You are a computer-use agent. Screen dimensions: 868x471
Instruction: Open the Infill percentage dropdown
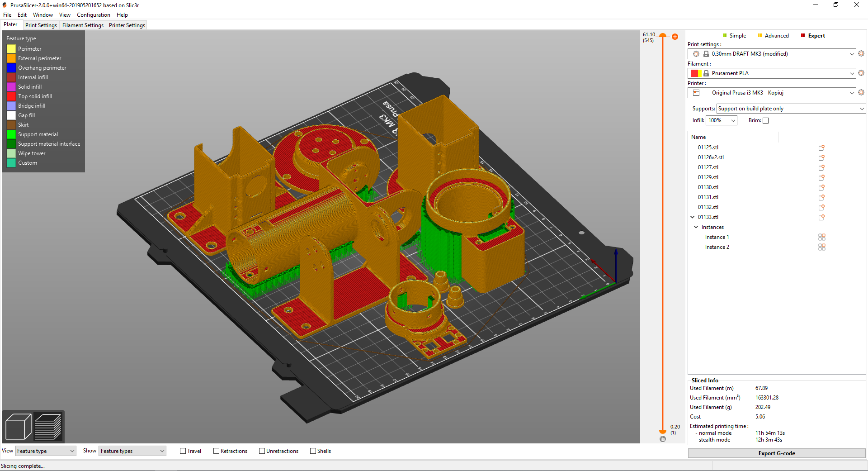tap(722, 120)
